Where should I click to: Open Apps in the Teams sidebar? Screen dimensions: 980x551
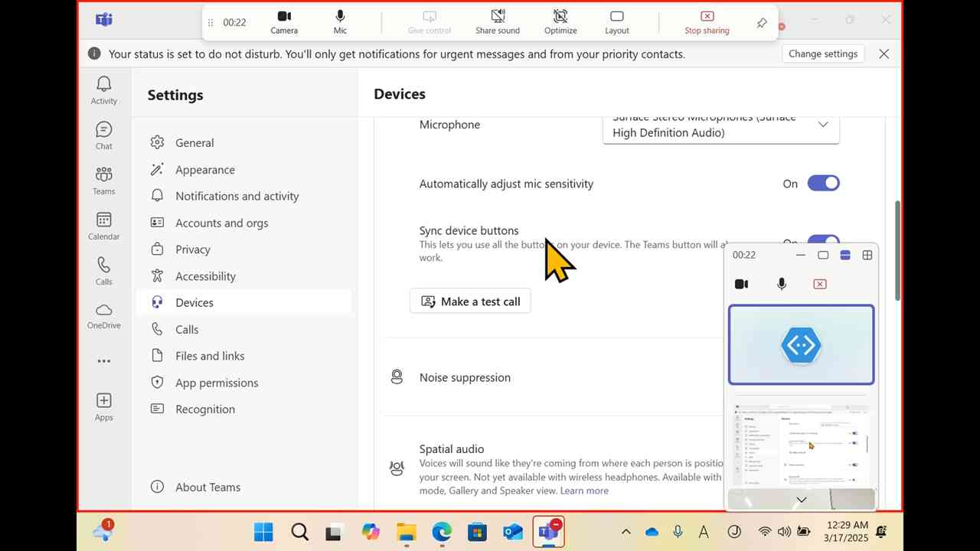[x=104, y=407]
